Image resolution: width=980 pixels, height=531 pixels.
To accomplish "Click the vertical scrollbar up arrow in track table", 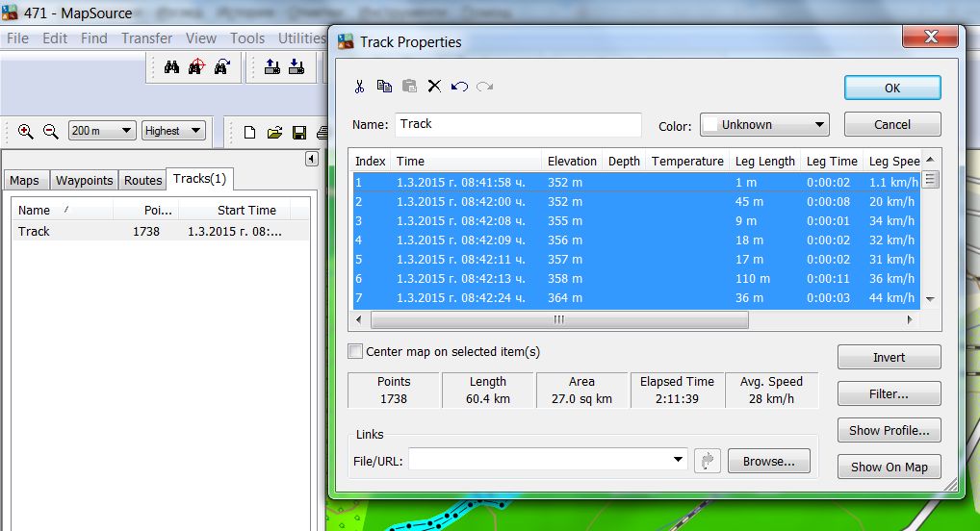I will (930, 159).
